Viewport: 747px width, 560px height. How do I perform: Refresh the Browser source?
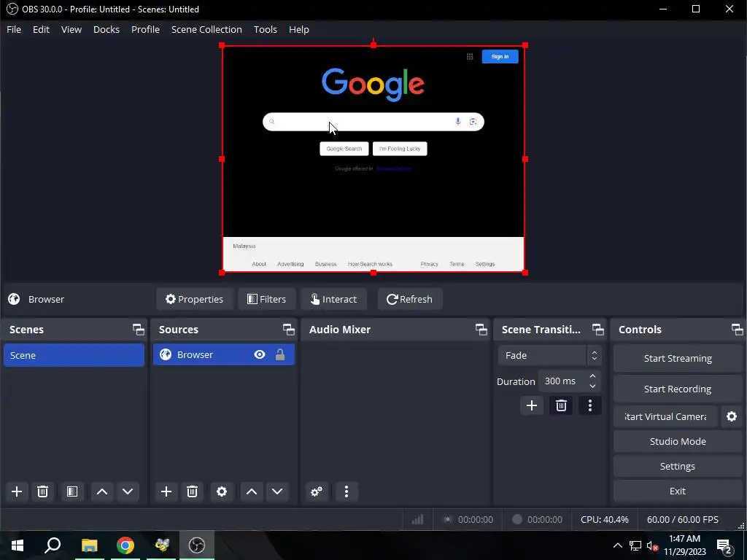410,299
